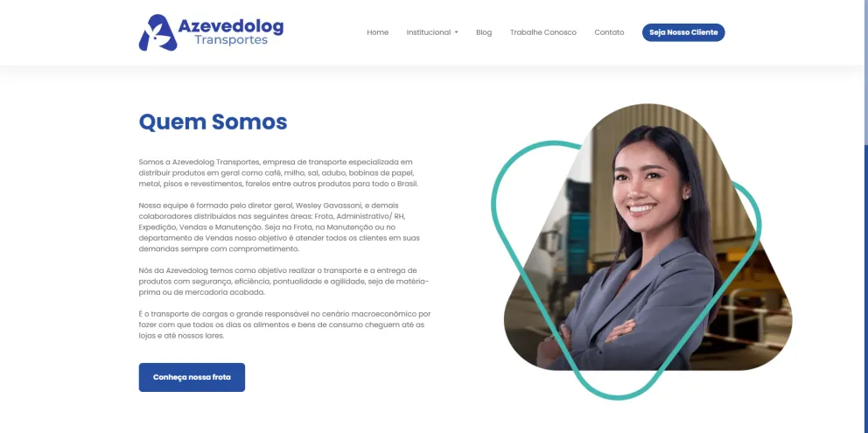
Task: Expand the Institucional dropdown caret
Action: [456, 32]
